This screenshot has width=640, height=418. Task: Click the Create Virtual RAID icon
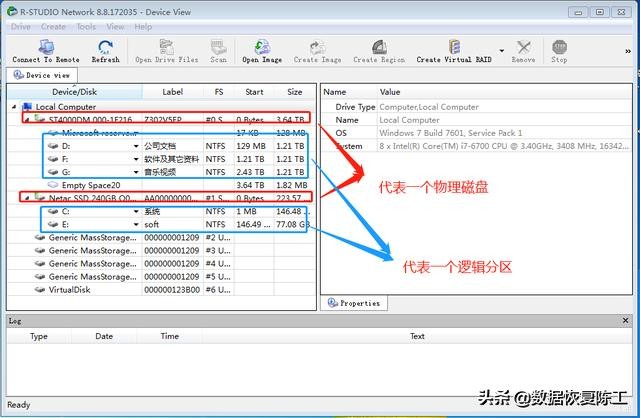[x=454, y=51]
